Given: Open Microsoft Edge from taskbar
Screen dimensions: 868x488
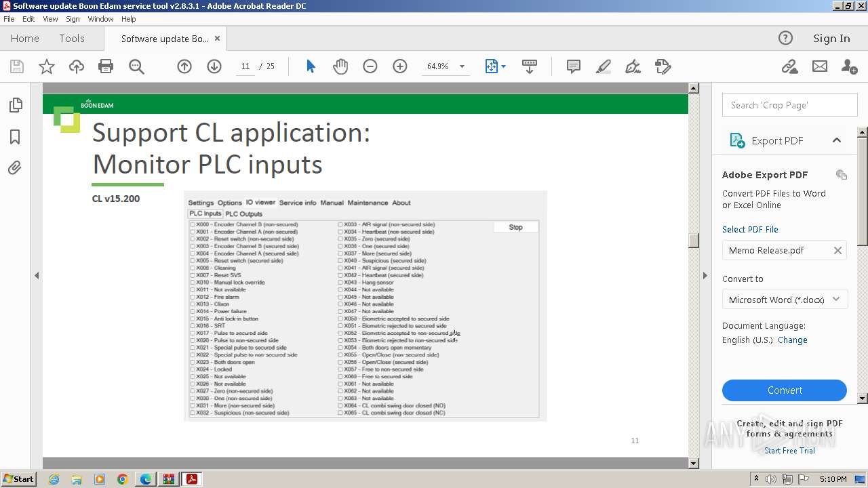Looking at the screenshot, I should pos(145,479).
